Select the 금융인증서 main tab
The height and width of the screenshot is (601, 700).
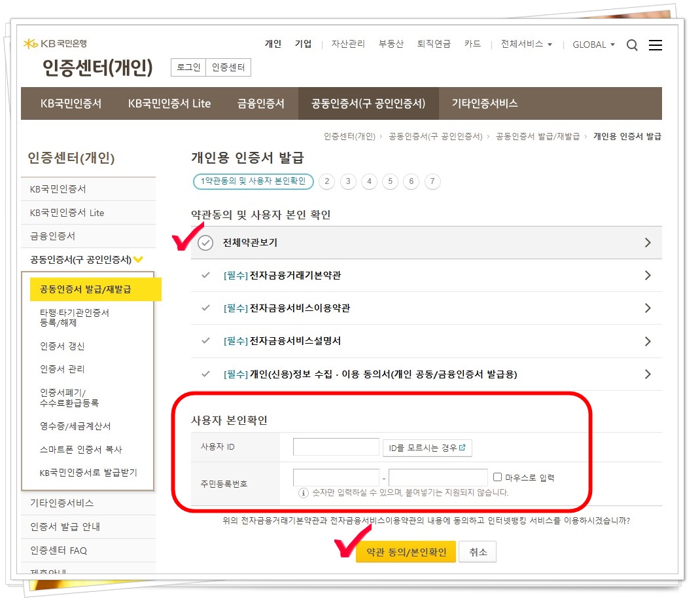(x=261, y=103)
